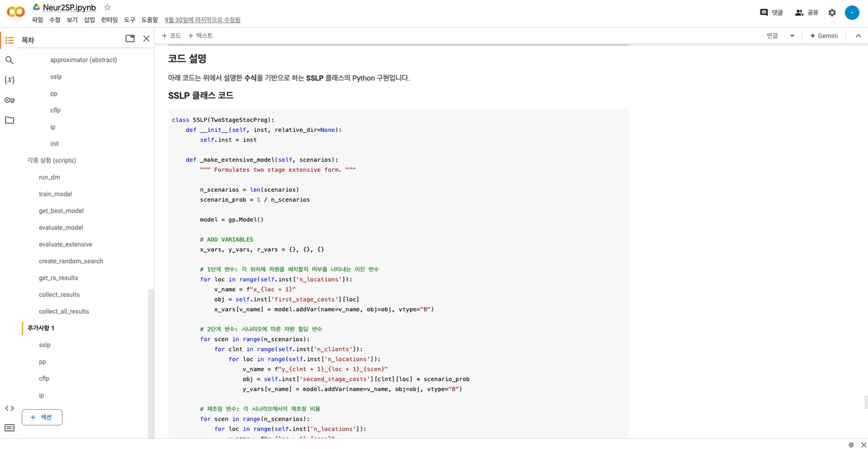Open the 런타임 menu
868x449 pixels.
109,20
